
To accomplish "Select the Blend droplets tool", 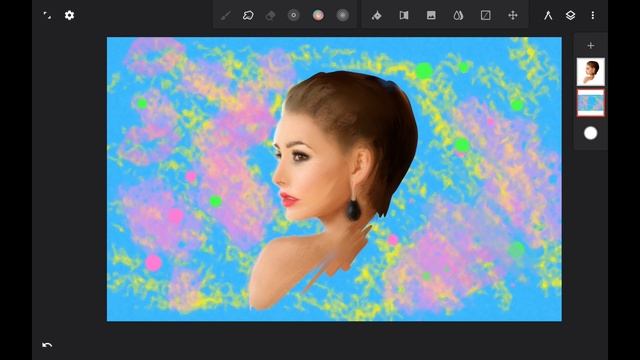I will pos(458,16).
